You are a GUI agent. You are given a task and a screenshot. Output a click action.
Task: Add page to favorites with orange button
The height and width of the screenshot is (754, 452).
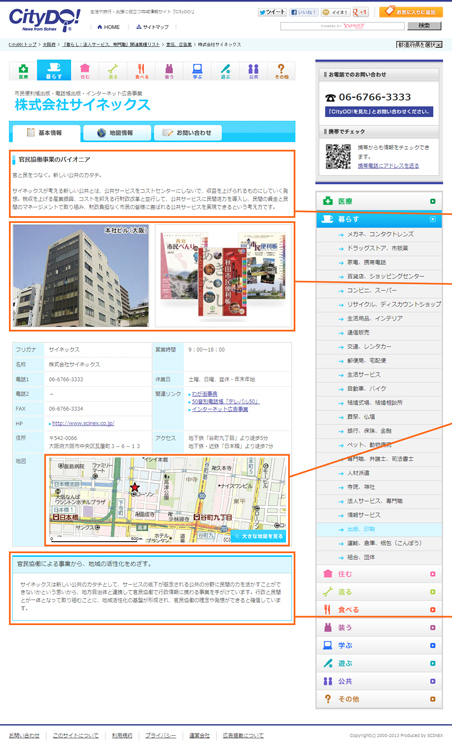pos(411,12)
